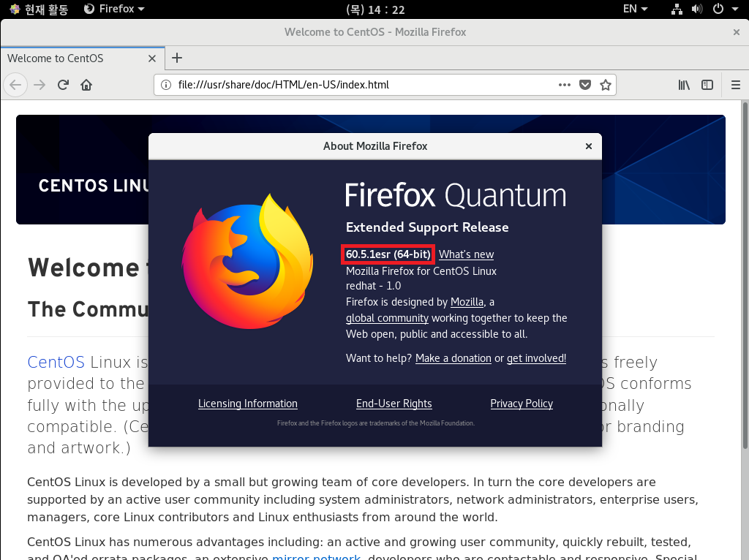Open the Privacy Policy link
The width and height of the screenshot is (749, 560).
click(522, 404)
